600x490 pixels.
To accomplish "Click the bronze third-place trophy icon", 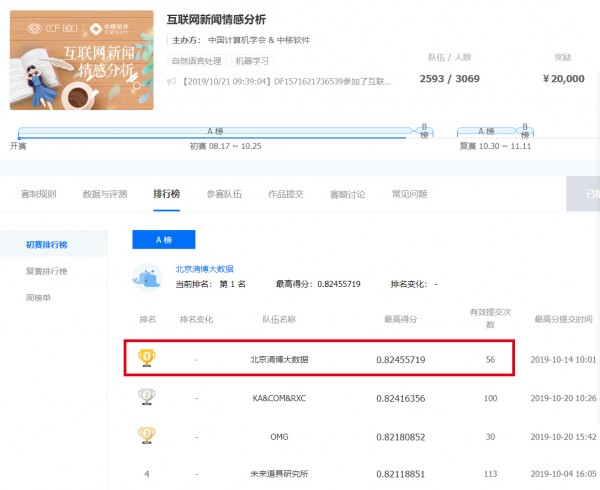I will tap(147, 435).
